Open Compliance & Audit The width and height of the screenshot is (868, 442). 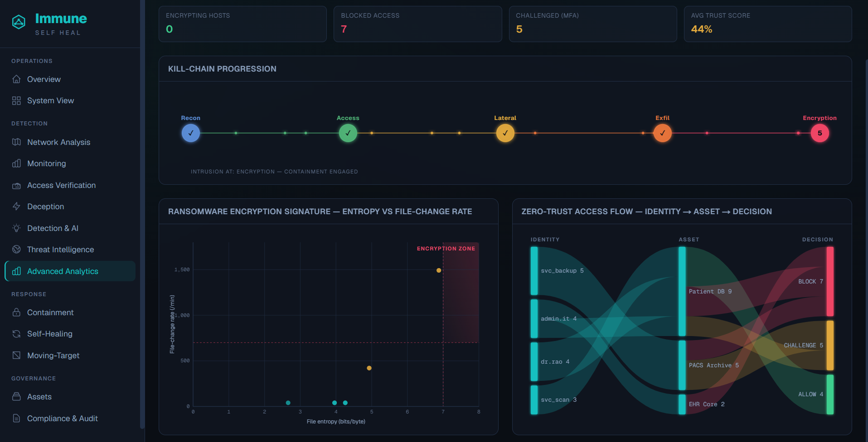(x=70, y=418)
